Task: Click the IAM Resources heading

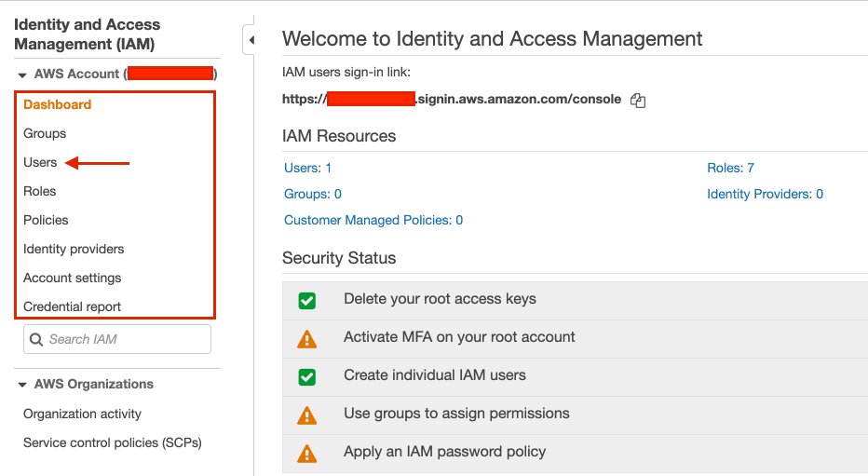Action: 339,136
